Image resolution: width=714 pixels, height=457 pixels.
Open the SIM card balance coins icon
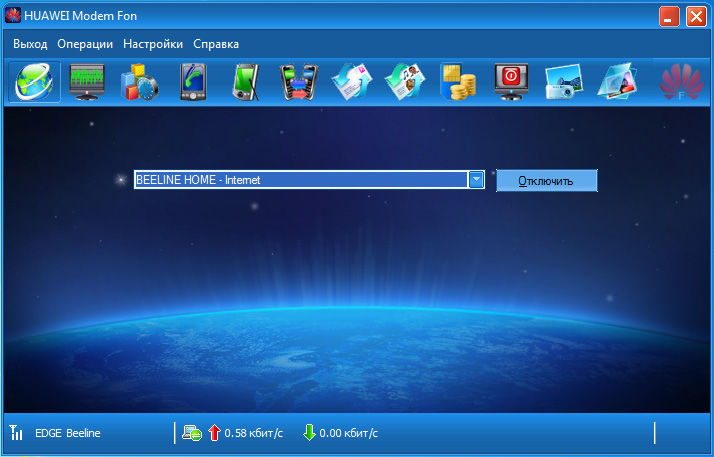458,82
